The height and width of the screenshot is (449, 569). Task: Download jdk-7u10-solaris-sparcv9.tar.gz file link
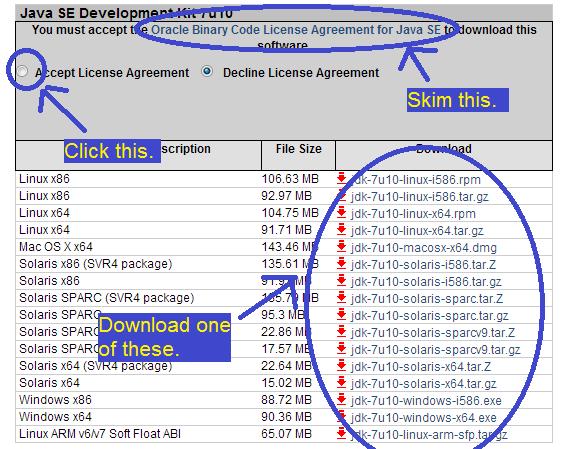tap(435, 350)
